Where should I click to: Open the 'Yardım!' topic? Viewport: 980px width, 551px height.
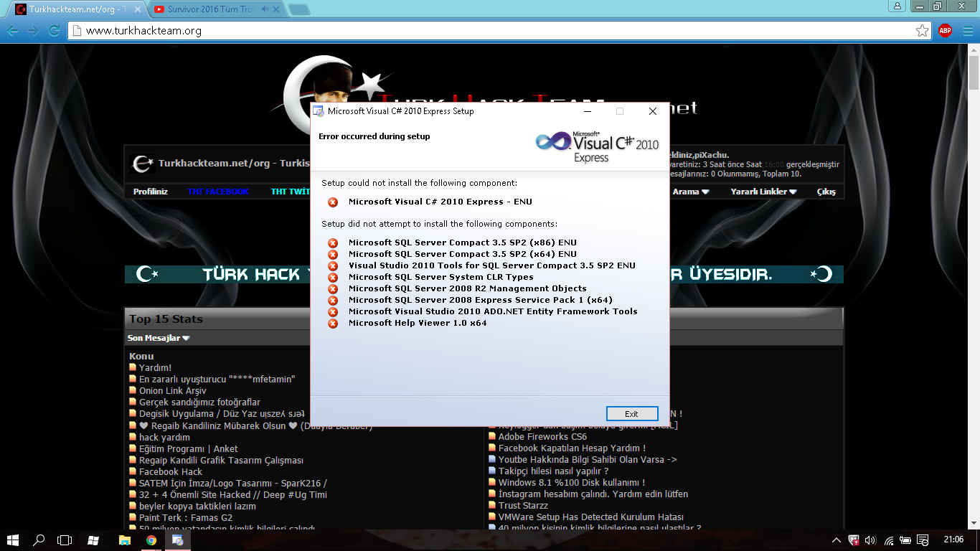tap(155, 367)
